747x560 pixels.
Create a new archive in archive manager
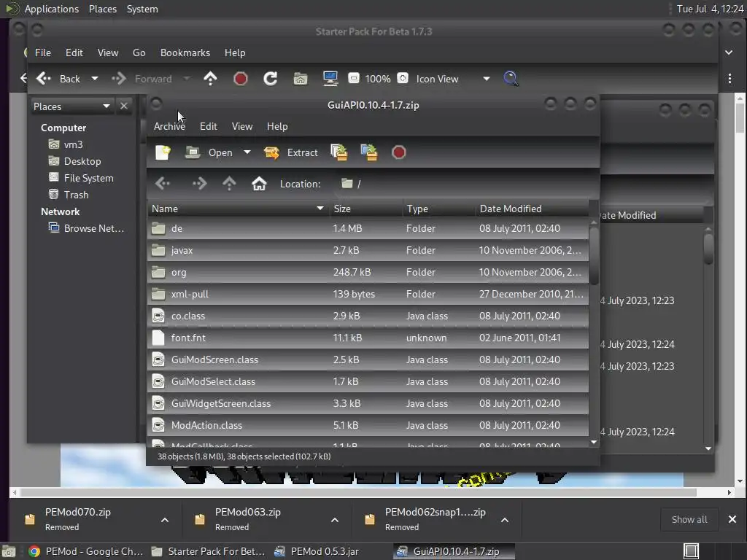click(163, 152)
